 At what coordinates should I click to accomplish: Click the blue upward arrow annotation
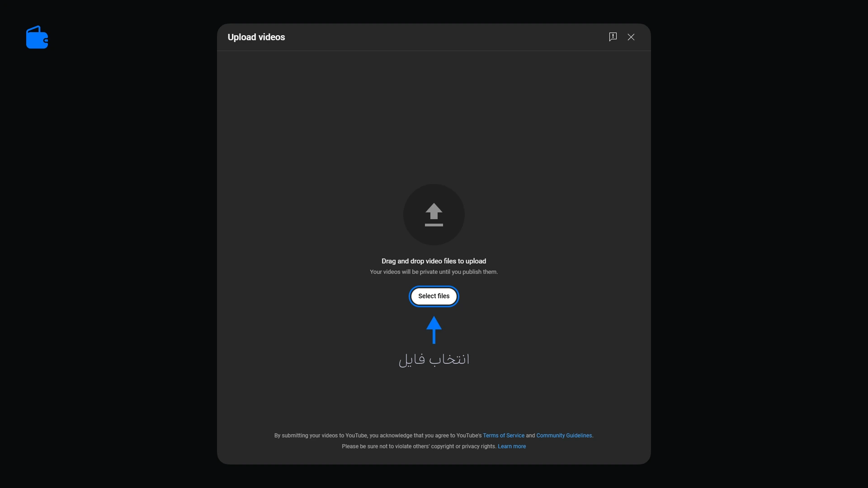[434, 330]
